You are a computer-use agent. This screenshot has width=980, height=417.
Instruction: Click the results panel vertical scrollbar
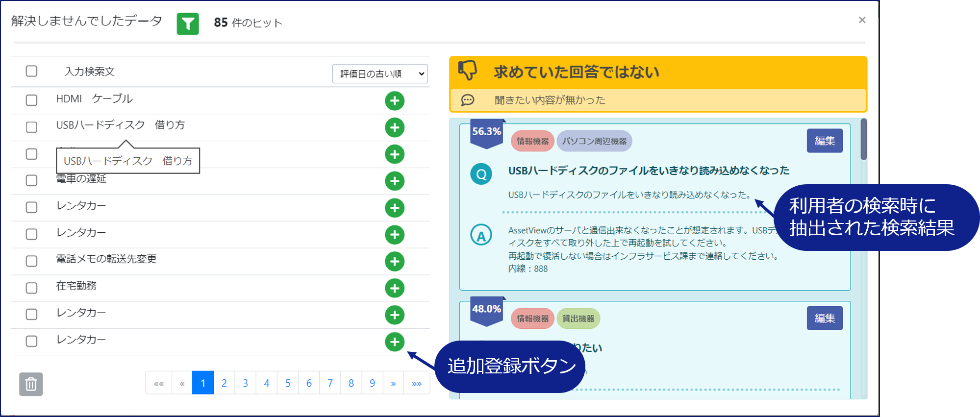click(x=863, y=140)
